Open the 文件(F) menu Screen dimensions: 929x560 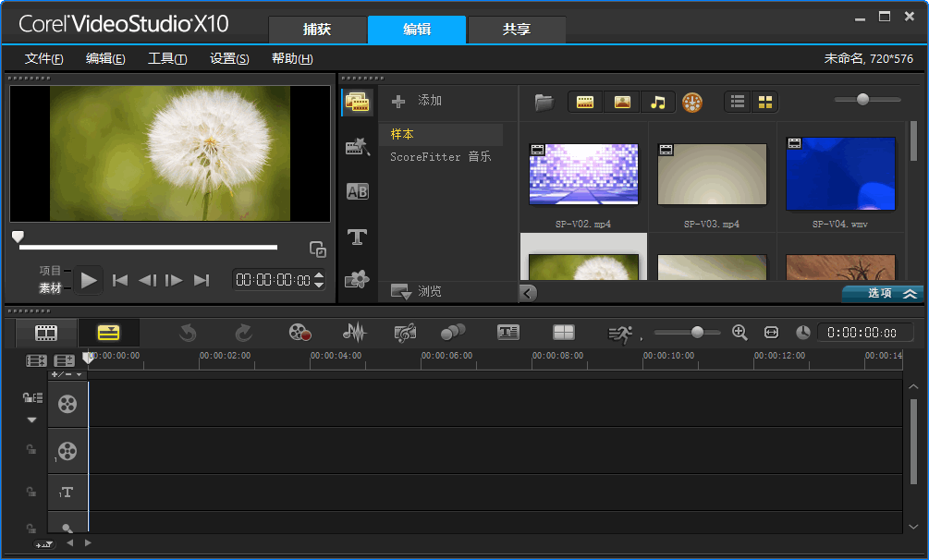click(x=43, y=58)
